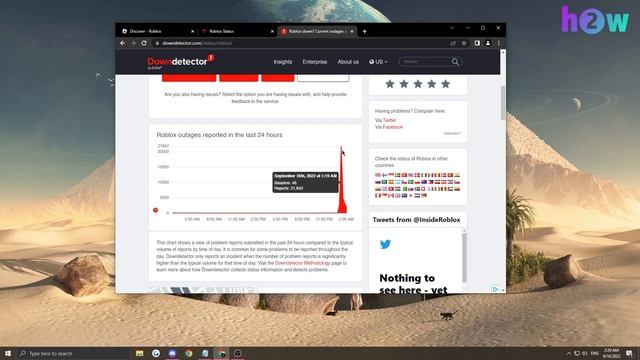The width and height of the screenshot is (640, 360).
Task: Close the Roblox down? Current outages tab
Action: (x=352, y=31)
